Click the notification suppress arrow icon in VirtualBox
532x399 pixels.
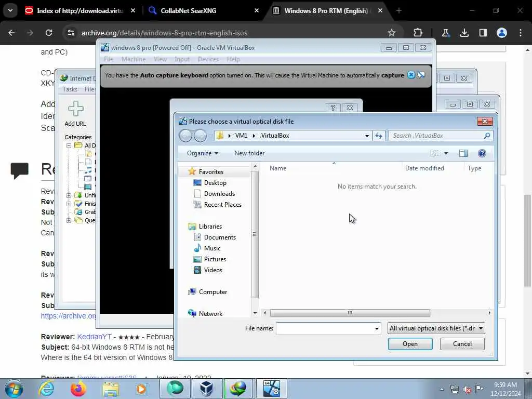421,75
